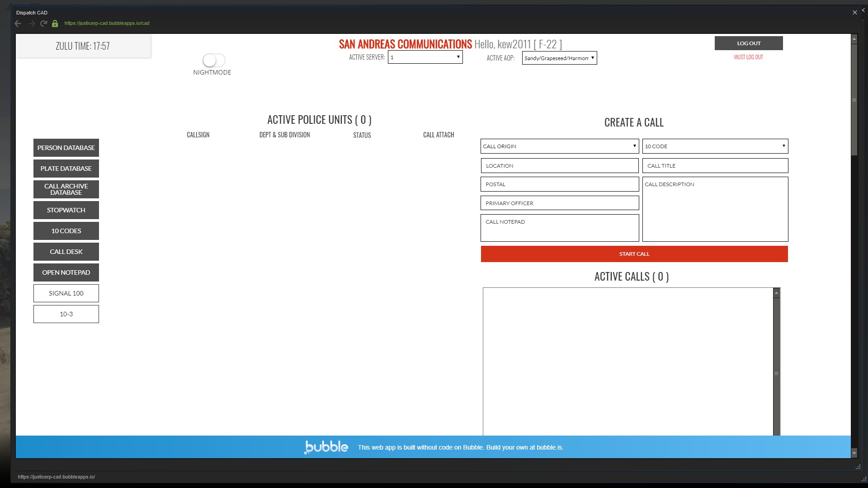Activate the 10-3 button

[66, 314]
